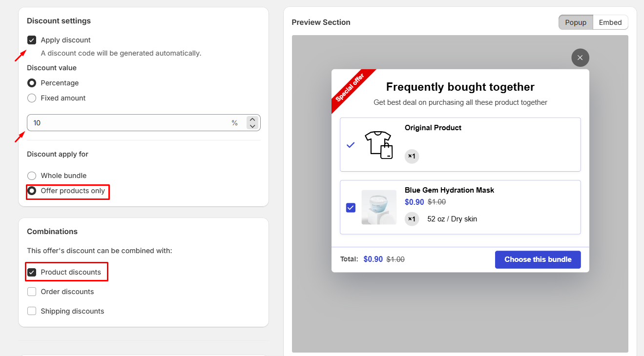644x356 pixels.
Task: Click the discount percentage input field
Action: coord(127,123)
